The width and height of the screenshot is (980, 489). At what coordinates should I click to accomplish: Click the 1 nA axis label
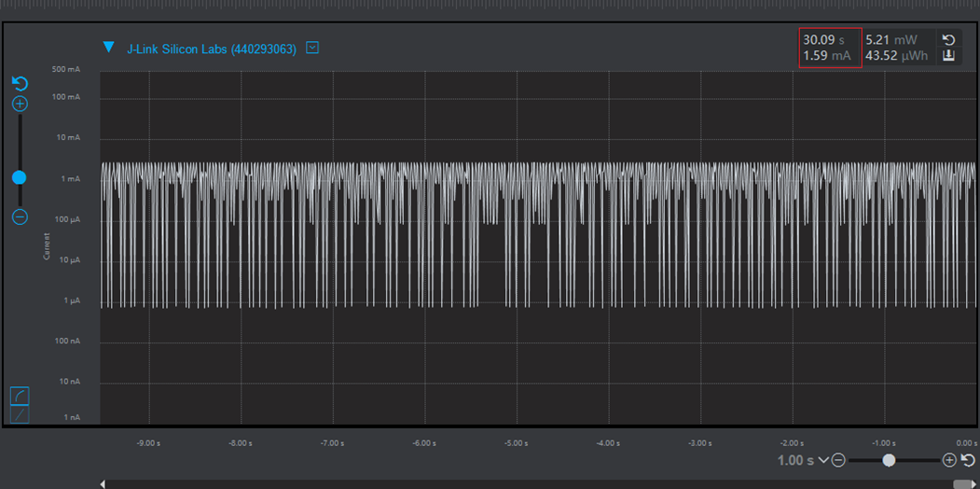pyautogui.click(x=70, y=417)
